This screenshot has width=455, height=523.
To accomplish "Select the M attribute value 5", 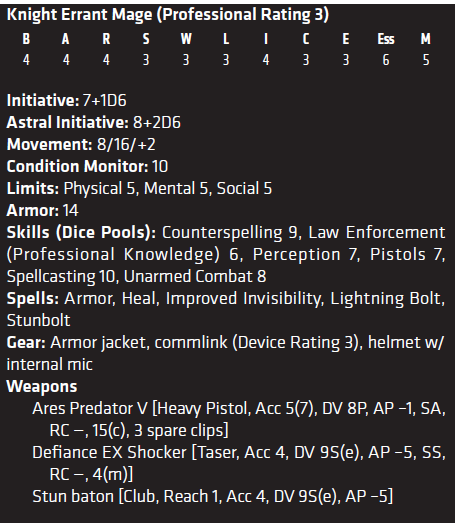I will [426, 60].
